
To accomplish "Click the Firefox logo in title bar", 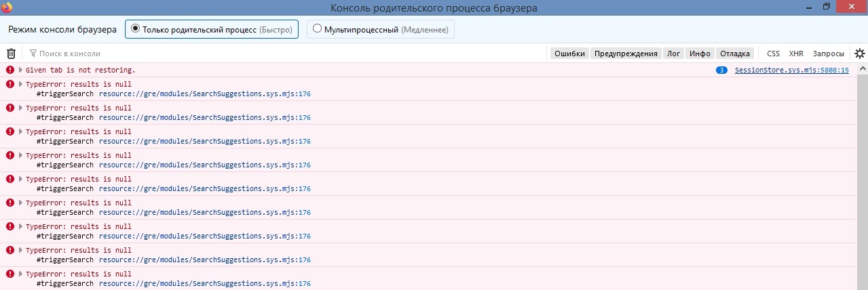I will pos(7,7).
